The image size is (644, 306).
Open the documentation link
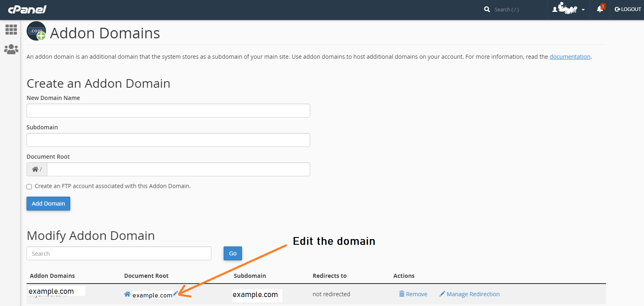click(570, 57)
